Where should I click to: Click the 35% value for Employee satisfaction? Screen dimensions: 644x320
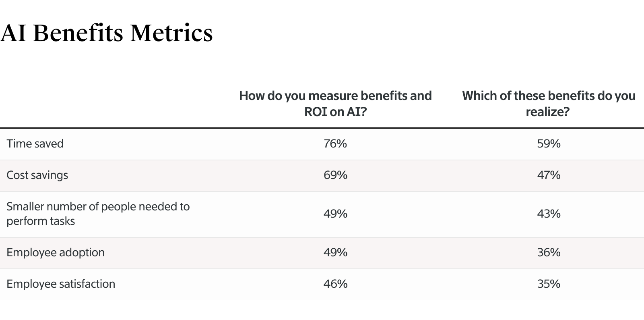point(549,284)
